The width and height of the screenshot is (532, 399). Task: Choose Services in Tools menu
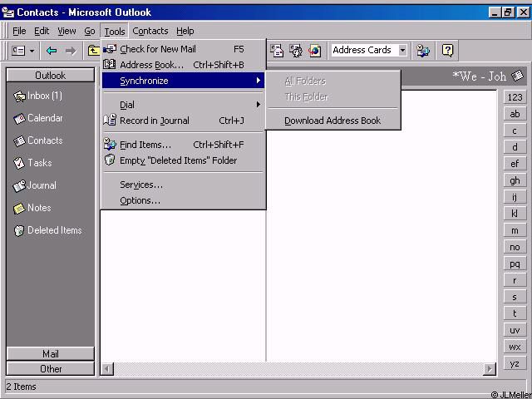(x=183, y=185)
